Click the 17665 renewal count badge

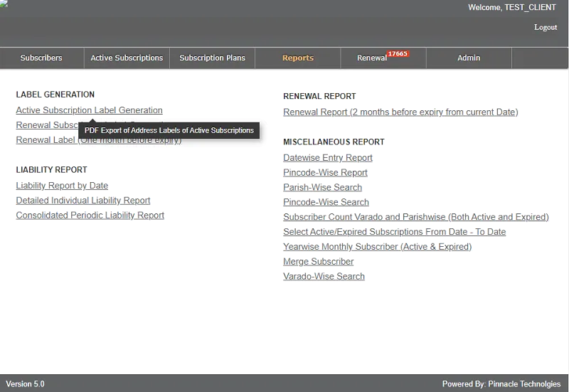(398, 53)
